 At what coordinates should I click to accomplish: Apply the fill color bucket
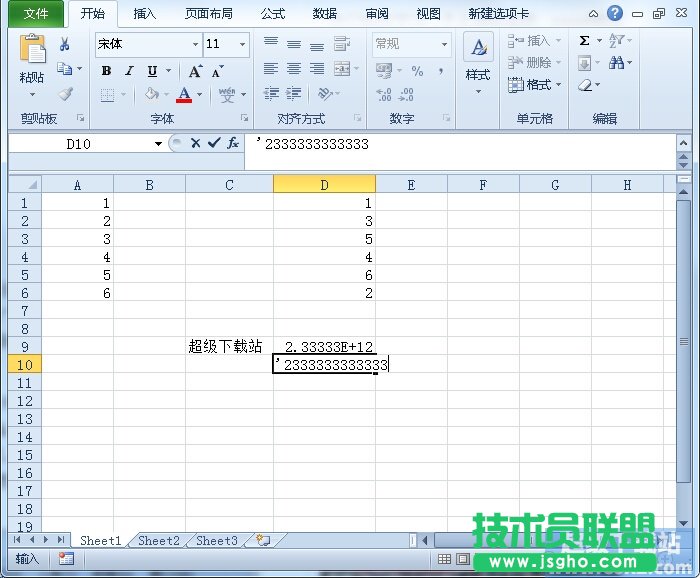(x=152, y=94)
